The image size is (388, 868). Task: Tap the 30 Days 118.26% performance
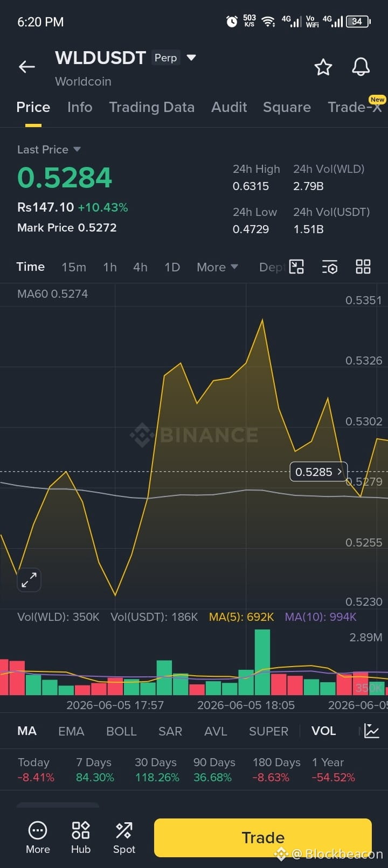[x=157, y=770]
